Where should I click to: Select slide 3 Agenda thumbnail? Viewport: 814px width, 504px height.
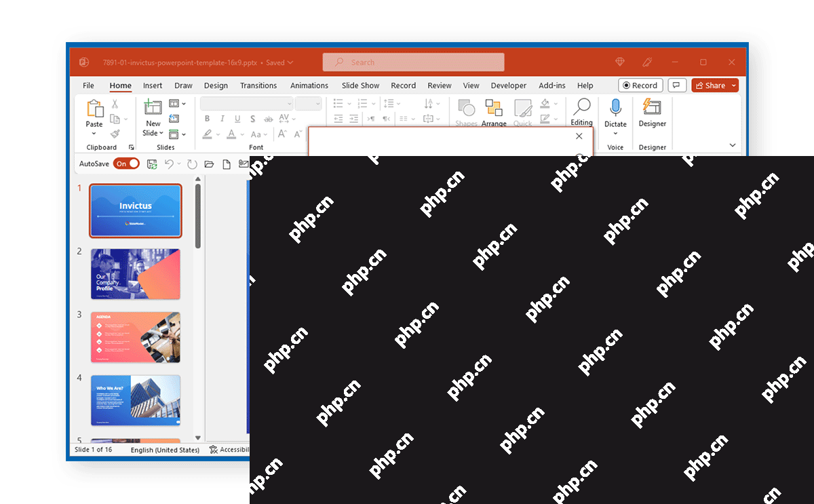tap(136, 337)
